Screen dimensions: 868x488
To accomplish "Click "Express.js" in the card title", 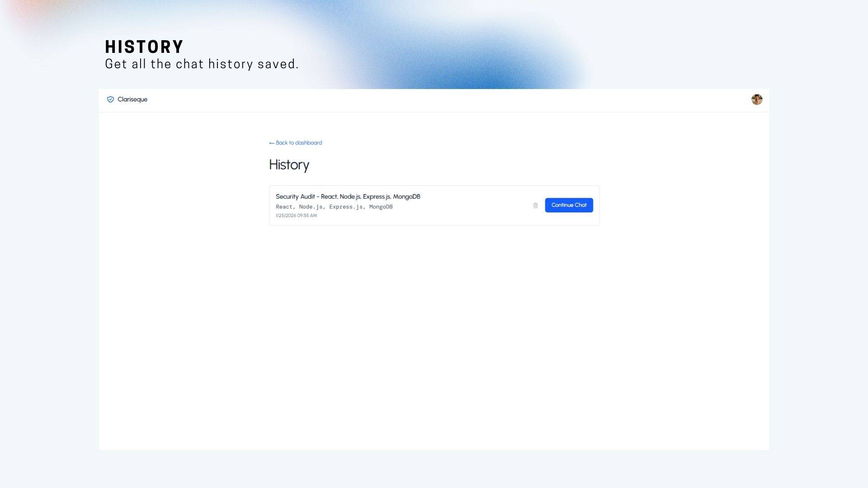I will 376,197.
